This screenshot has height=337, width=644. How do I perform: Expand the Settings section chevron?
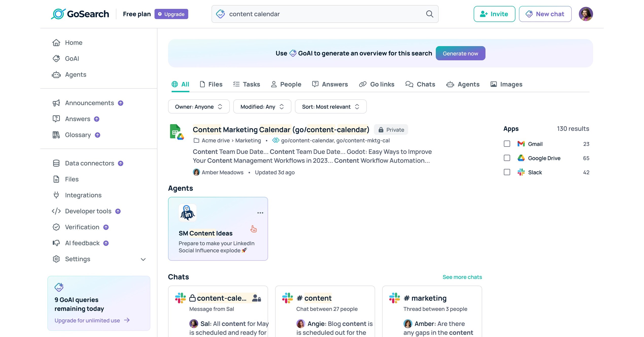tap(143, 259)
